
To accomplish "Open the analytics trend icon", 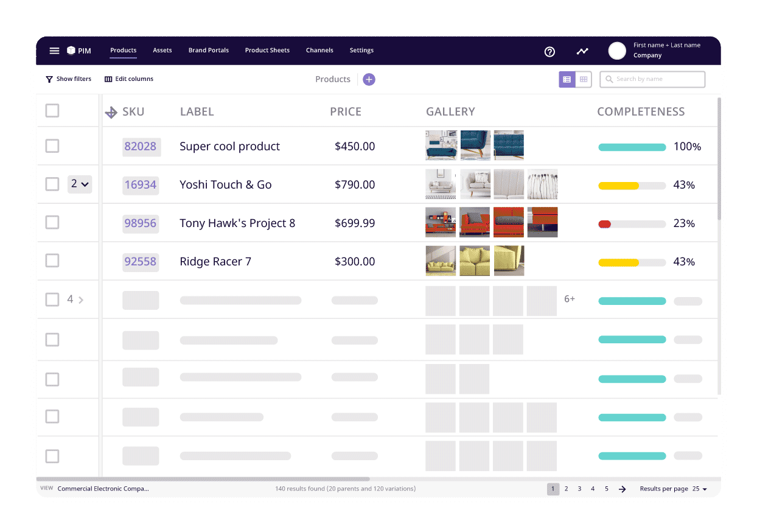I will coord(582,52).
